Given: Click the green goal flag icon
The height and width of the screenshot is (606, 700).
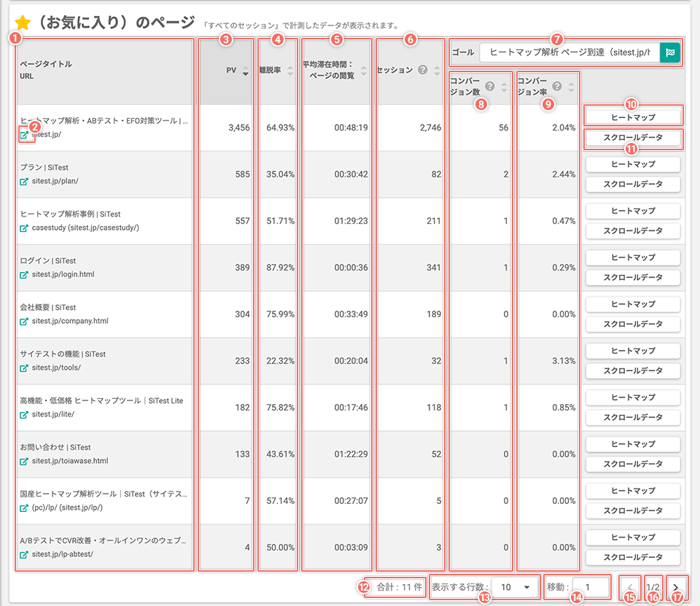Looking at the screenshot, I should point(669,53).
